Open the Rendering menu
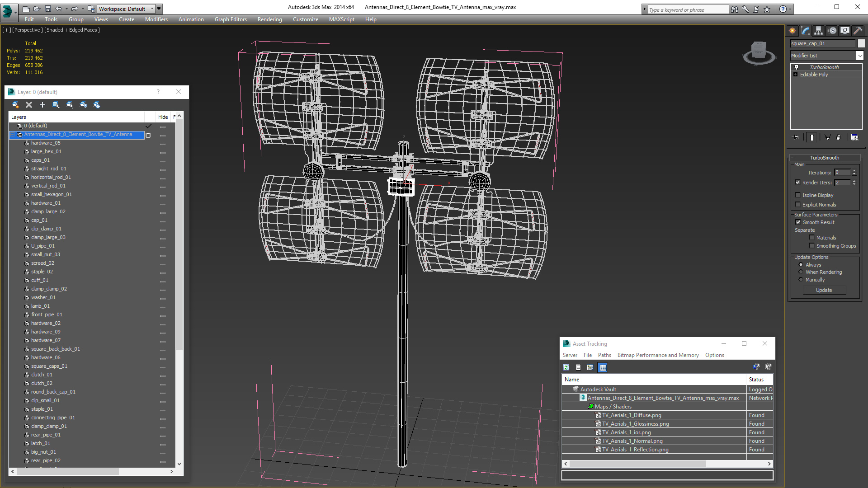Image resolution: width=868 pixels, height=488 pixels. click(x=269, y=19)
